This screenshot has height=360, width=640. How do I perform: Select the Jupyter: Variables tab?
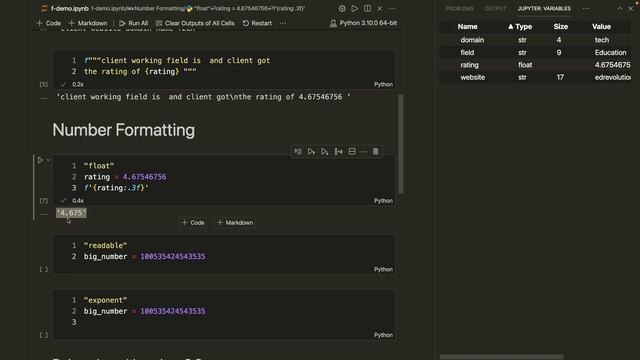pyautogui.click(x=544, y=8)
